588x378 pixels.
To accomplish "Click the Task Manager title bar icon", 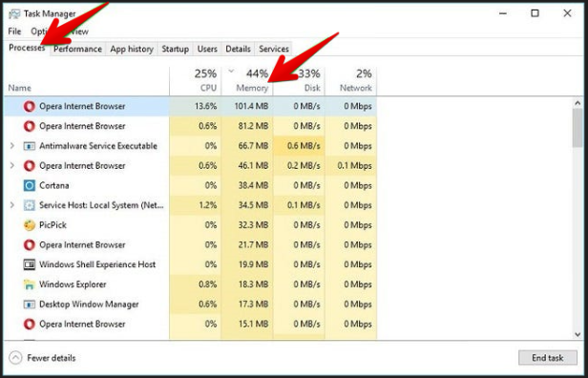I will [14, 14].
